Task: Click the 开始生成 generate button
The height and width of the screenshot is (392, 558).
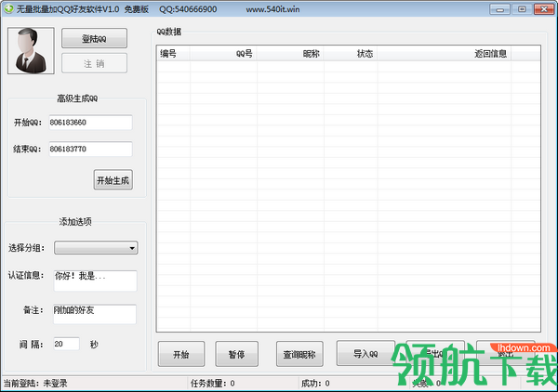Action: (113, 180)
